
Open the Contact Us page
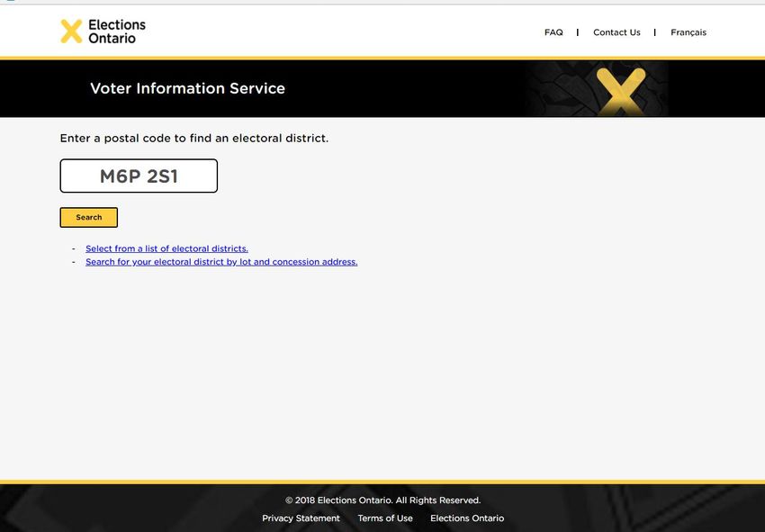[x=616, y=32]
